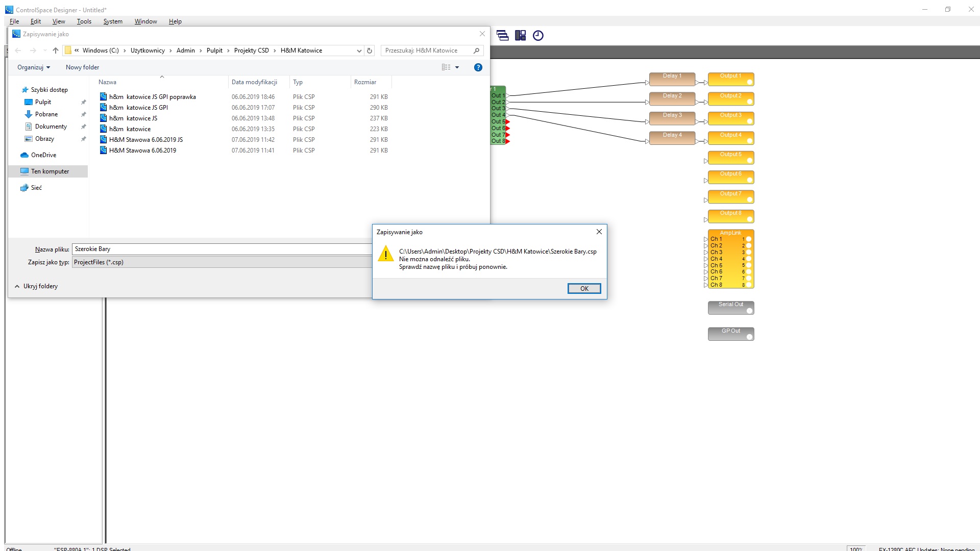Click Projekty CSD in the breadcrumb path
This screenshot has width=980, height=551.
point(251,51)
